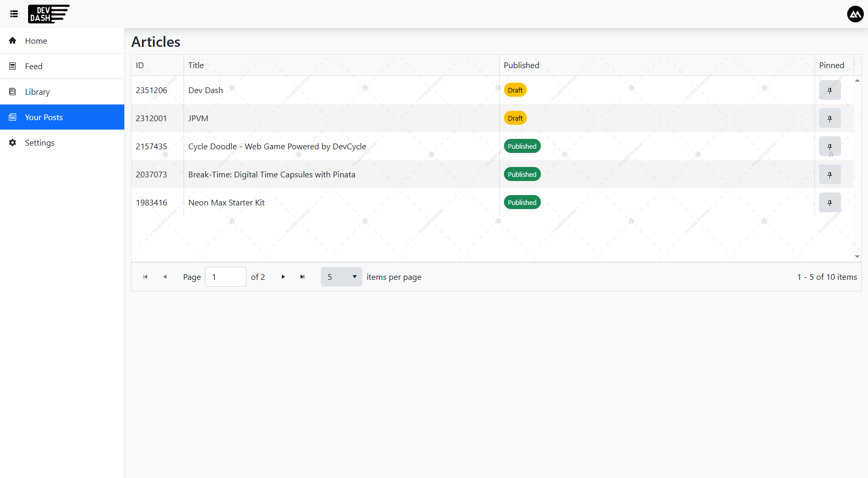Click the Published badge for Cycle Doodle
This screenshot has height=478, width=868.
[x=522, y=146]
